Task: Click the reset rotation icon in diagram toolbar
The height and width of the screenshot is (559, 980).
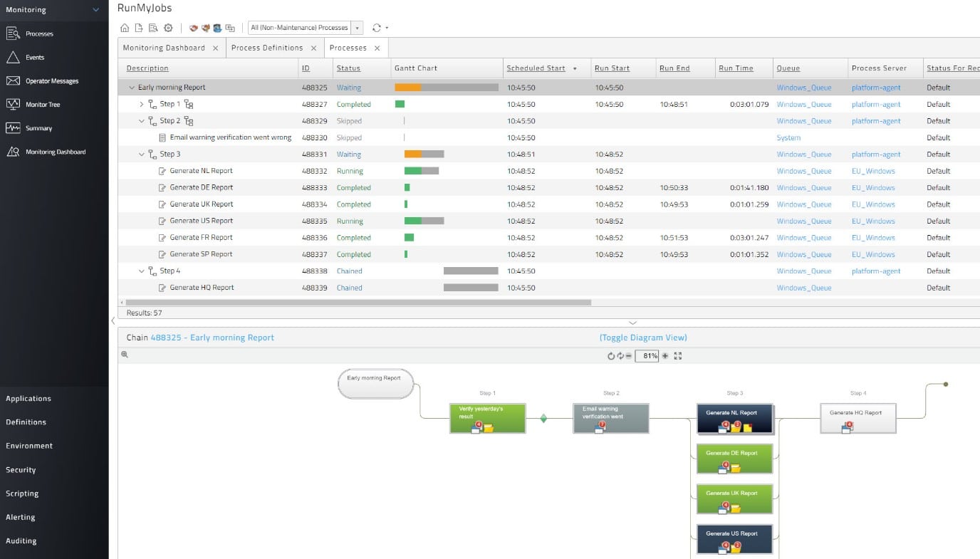Action: coord(610,356)
